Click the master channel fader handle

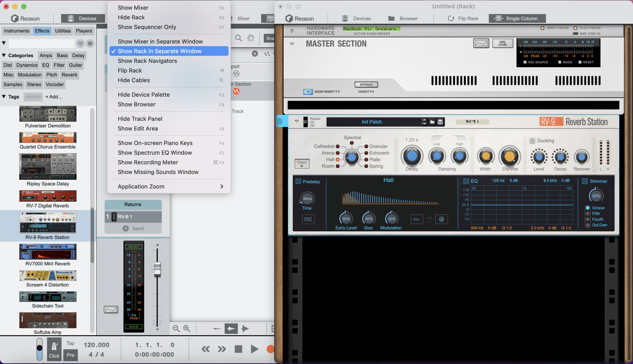(x=157, y=269)
